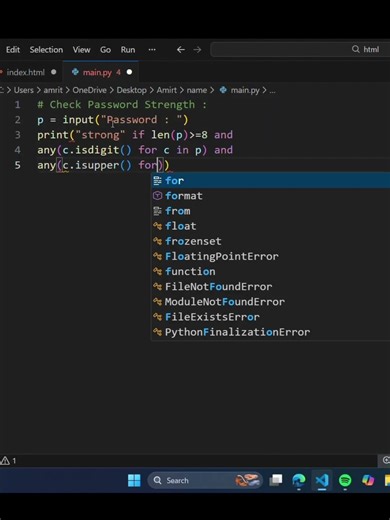Choose the 'from' keyword suggestion
390x520 pixels.
pyautogui.click(x=271, y=211)
